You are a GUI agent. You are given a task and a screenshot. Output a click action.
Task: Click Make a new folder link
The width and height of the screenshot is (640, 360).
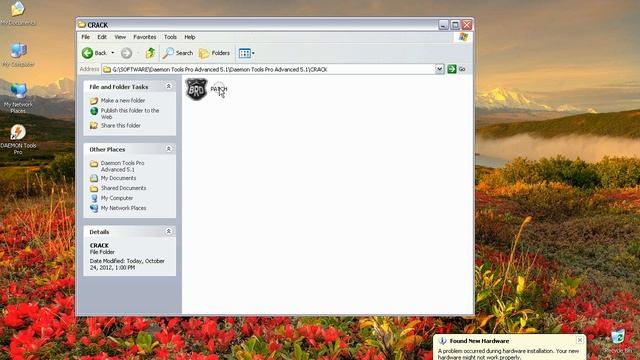click(123, 100)
